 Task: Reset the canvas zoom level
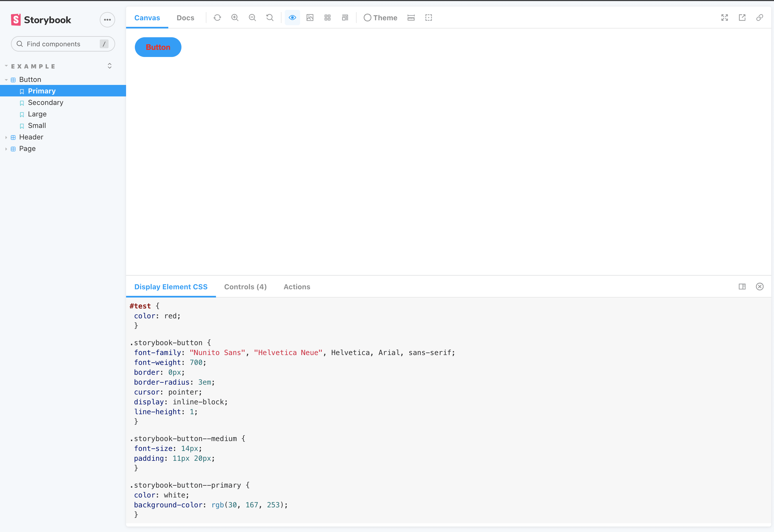pos(270,18)
